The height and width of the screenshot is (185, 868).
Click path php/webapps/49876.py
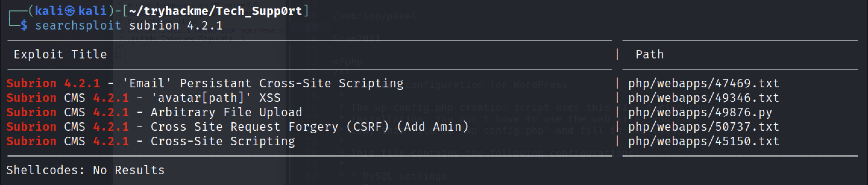coord(700,112)
